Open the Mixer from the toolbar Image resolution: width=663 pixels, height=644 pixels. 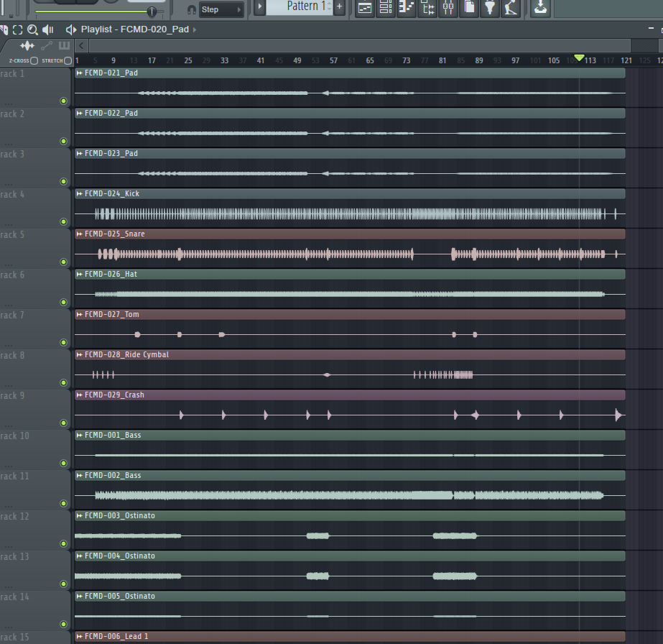(448, 8)
